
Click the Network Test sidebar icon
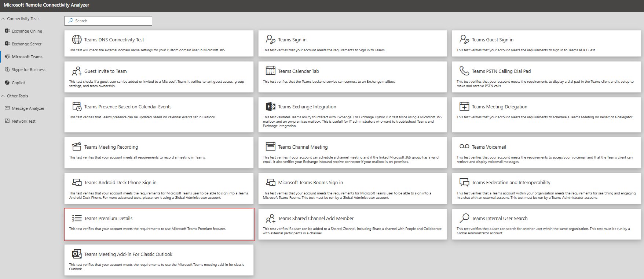(x=7, y=121)
